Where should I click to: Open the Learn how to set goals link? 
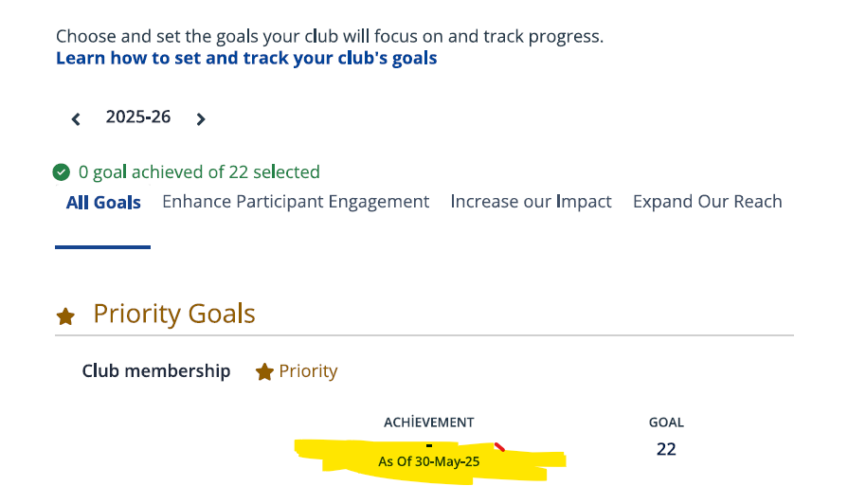[x=246, y=58]
